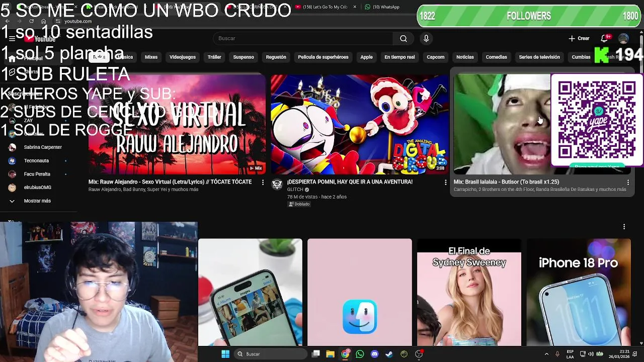The image size is (644, 362).
Task: Select the Tráiler filter chip
Action: click(214, 57)
